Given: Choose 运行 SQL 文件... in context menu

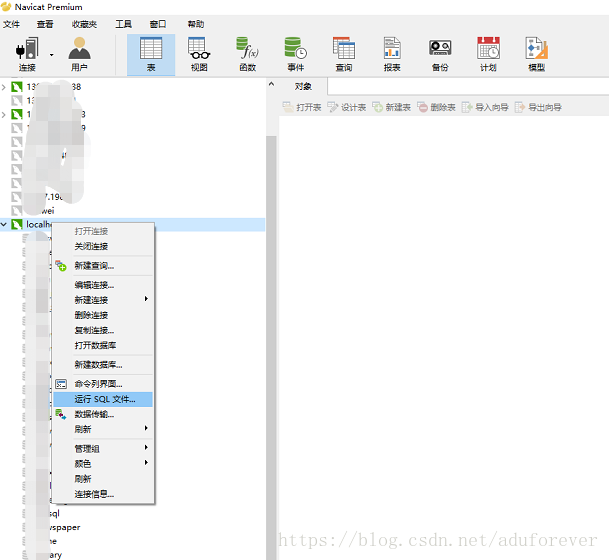Looking at the screenshot, I should pos(103,399).
